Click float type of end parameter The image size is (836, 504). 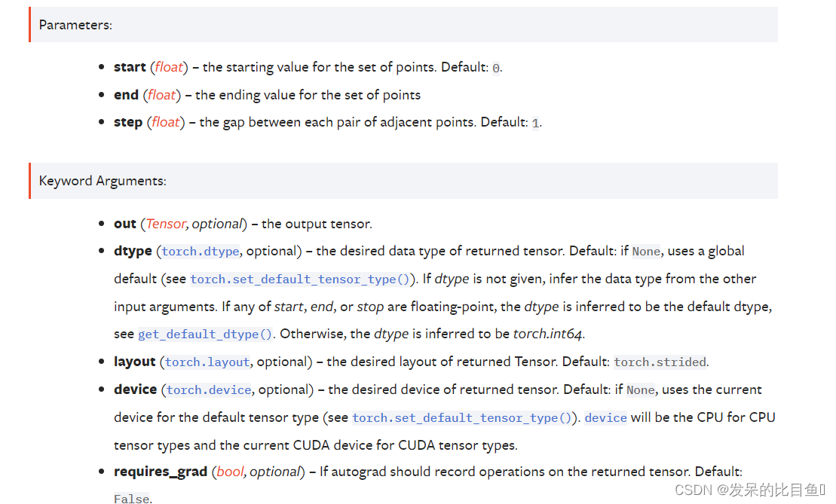[x=161, y=95]
